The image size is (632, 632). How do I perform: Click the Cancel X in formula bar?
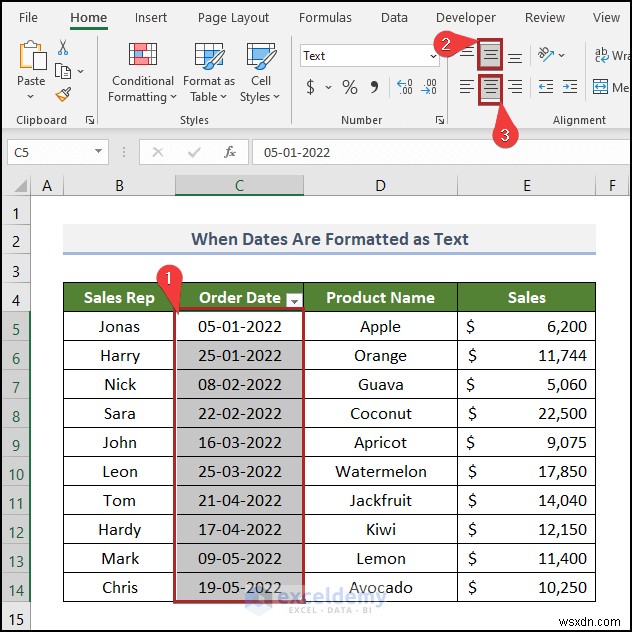click(158, 152)
